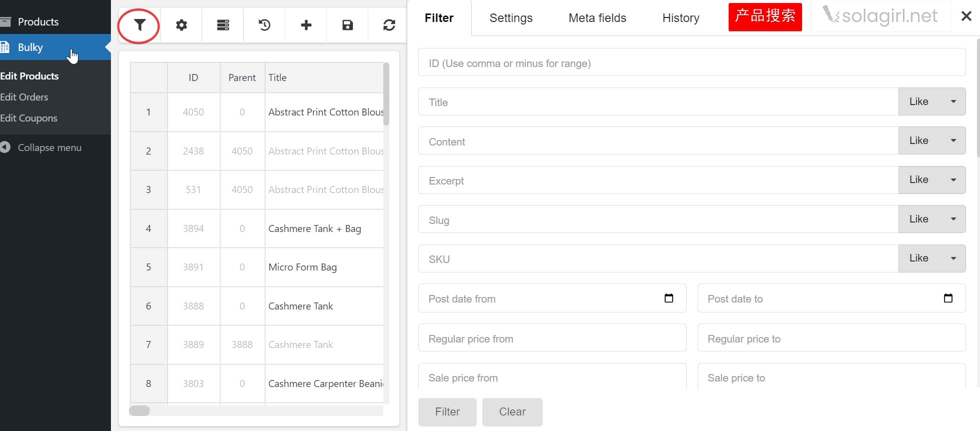Click the save disk icon

pos(347,25)
